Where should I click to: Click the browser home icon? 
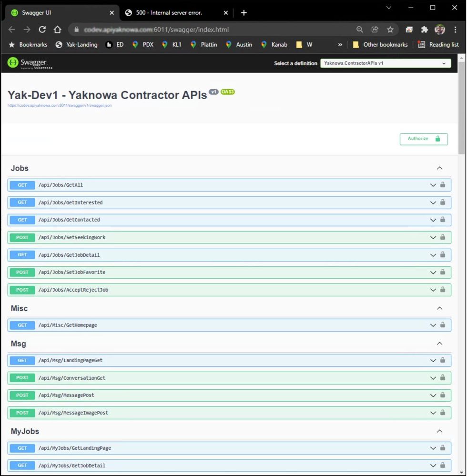pos(58,30)
